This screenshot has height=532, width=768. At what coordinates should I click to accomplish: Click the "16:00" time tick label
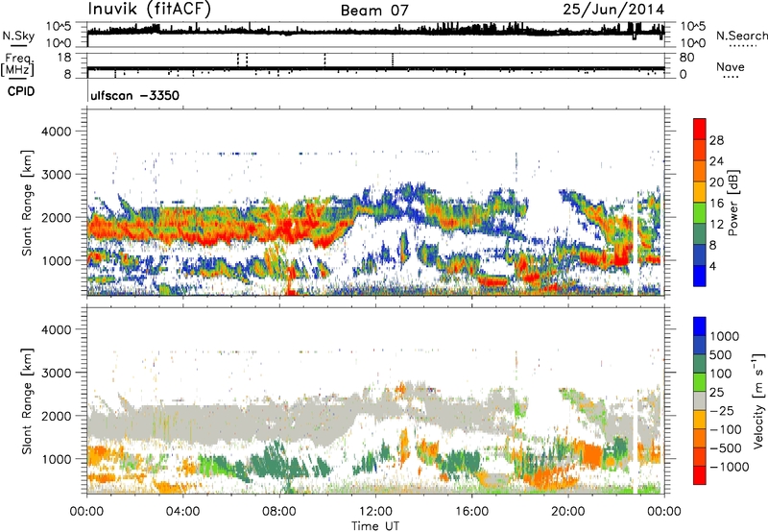point(471,512)
